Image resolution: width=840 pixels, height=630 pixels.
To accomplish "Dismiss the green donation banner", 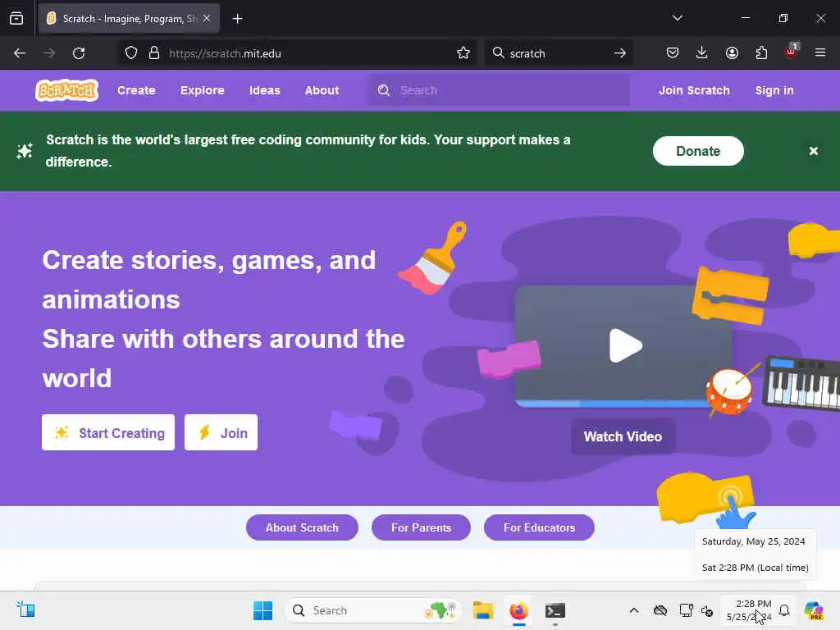I will (x=813, y=151).
